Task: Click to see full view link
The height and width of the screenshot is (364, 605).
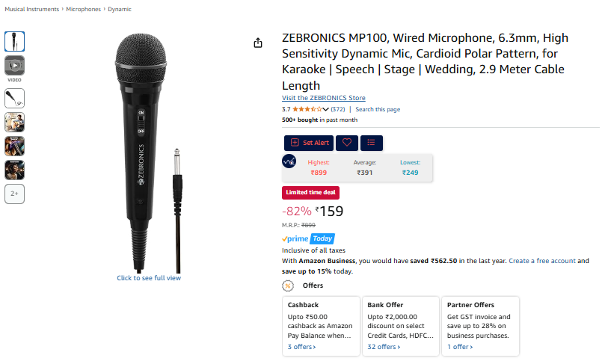Action: pos(148,278)
